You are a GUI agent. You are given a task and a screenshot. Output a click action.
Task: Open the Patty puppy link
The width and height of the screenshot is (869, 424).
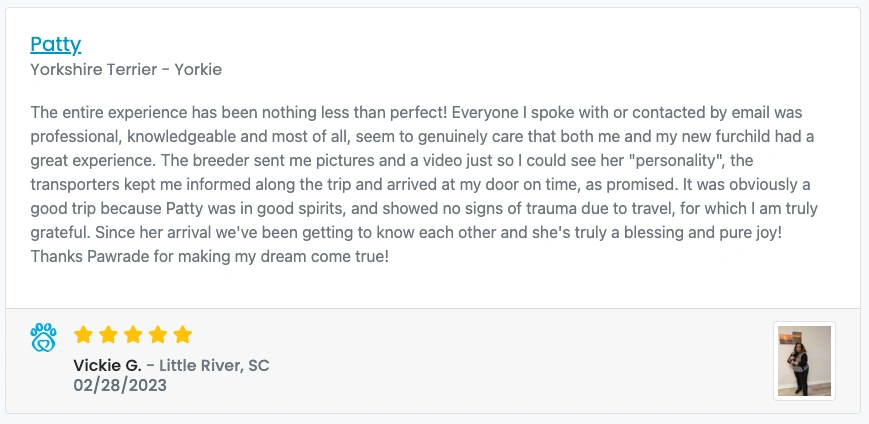pyautogui.click(x=56, y=44)
